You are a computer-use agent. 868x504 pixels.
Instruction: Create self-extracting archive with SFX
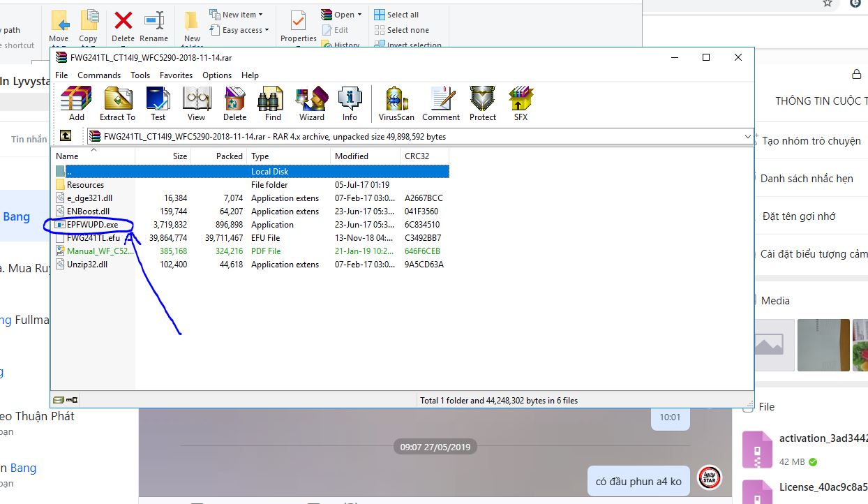pyautogui.click(x=521, y=103)
